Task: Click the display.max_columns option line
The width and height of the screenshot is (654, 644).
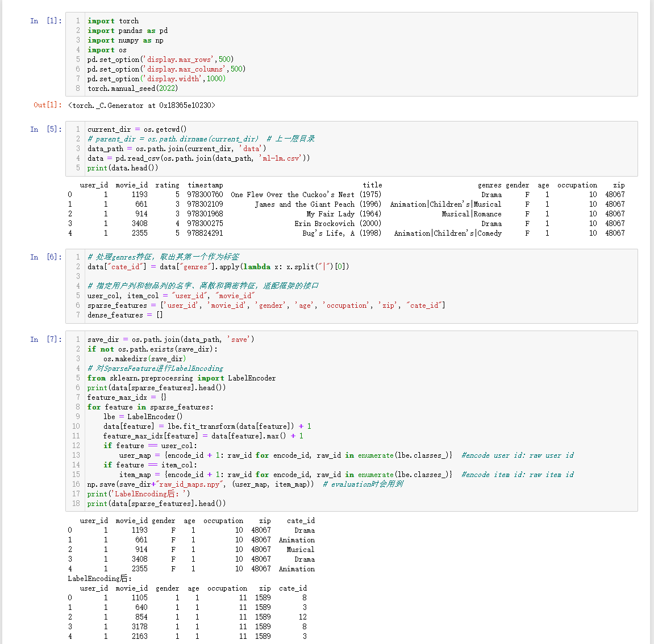Action: 166,69
